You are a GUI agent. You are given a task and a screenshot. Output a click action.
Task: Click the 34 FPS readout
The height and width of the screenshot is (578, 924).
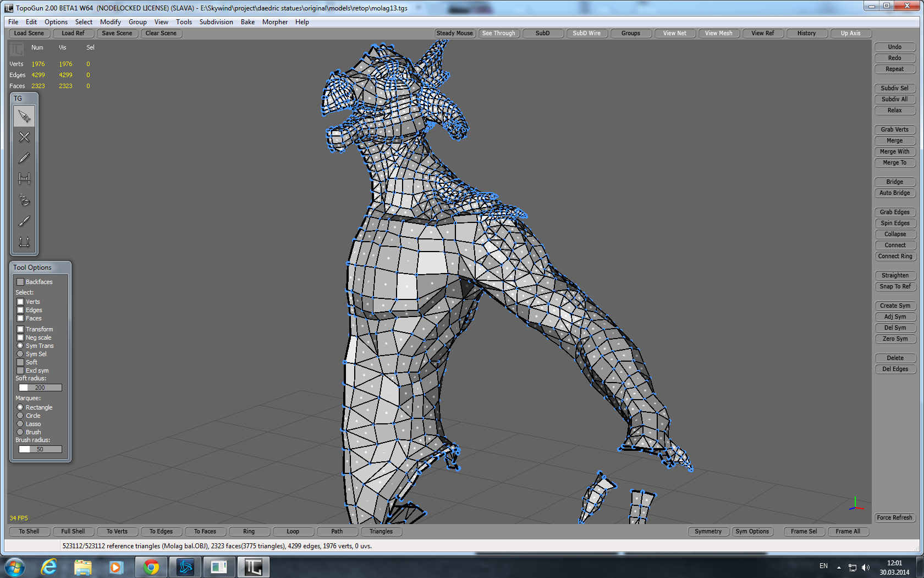tap(19, 518)
